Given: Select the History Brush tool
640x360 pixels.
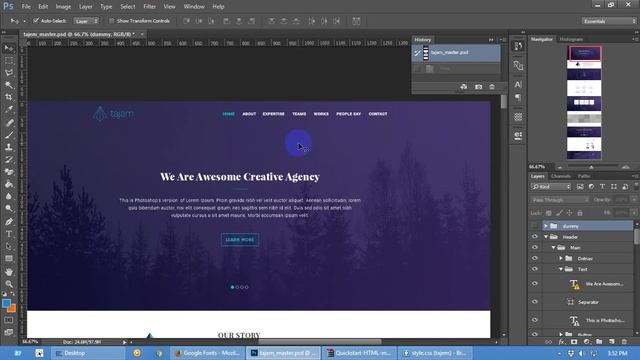Looking at the screenshot, I should (x=9, y=159).
